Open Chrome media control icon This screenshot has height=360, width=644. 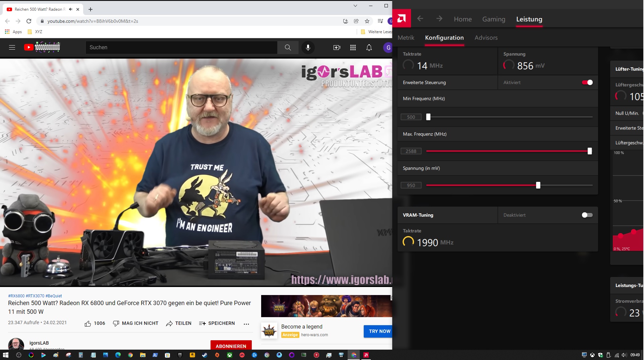(x=380, y=21)
